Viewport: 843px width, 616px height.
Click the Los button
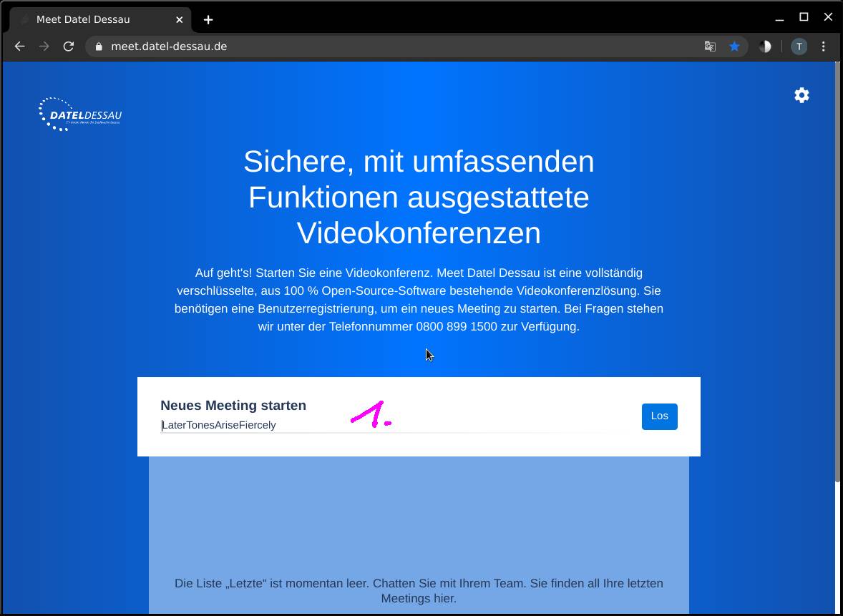point(660,416)
